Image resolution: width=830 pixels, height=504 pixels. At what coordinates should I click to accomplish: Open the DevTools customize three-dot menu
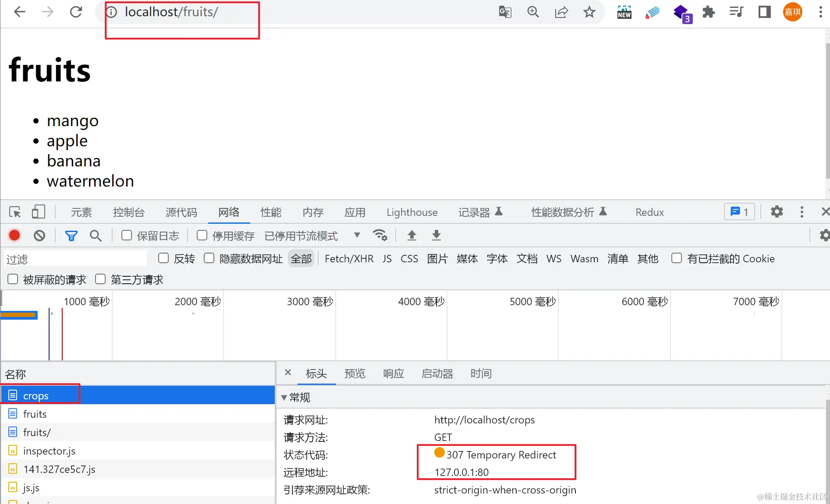click(802, 212)
